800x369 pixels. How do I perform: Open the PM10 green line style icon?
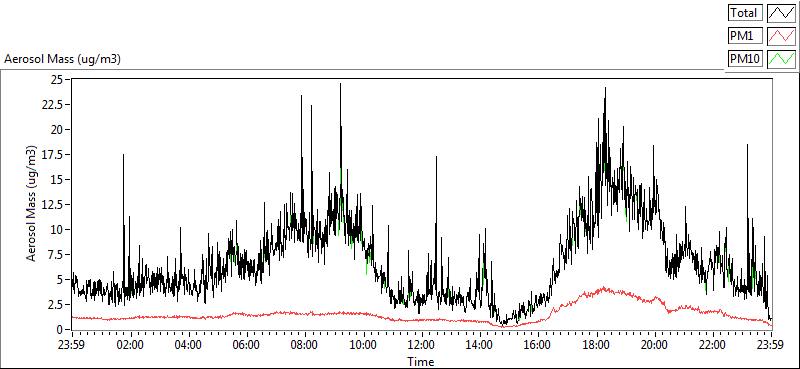(781, 59)
